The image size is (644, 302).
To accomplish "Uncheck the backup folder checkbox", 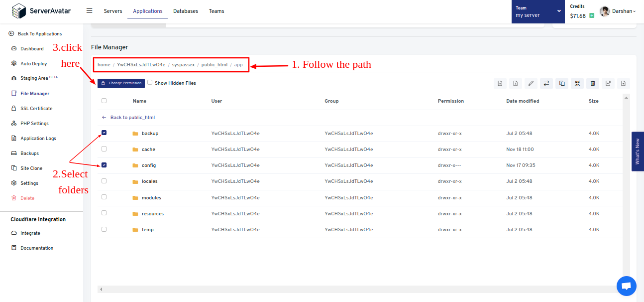I will [104, 133].
